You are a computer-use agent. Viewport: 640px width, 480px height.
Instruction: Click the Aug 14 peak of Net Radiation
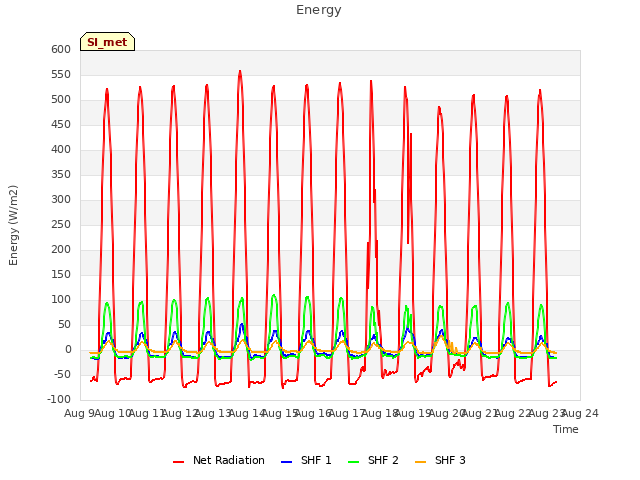240,71
